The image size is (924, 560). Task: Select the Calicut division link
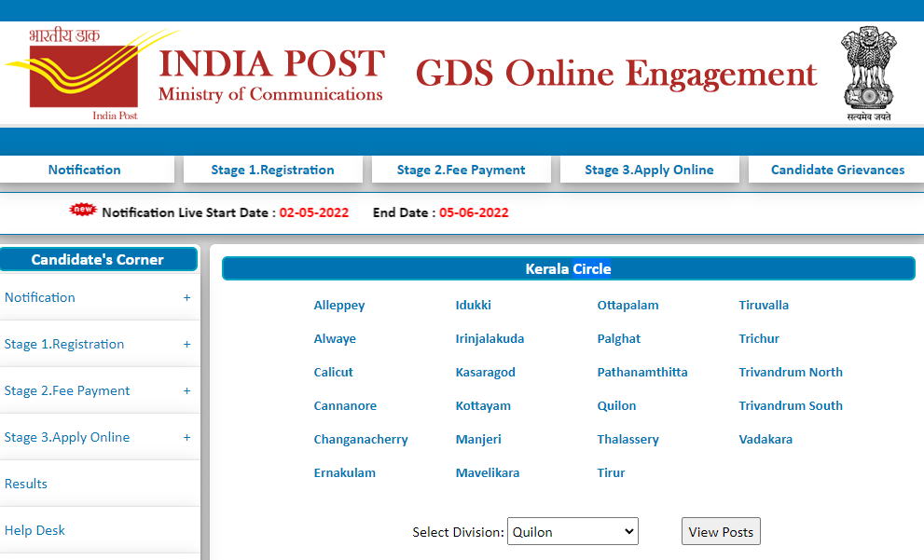point(334,372)
